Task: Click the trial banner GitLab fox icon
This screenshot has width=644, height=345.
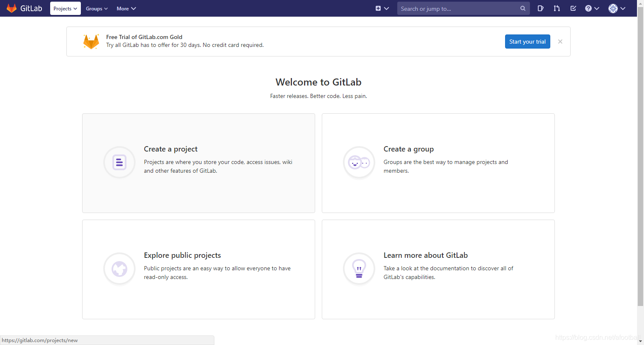Action: coord(91,42)
